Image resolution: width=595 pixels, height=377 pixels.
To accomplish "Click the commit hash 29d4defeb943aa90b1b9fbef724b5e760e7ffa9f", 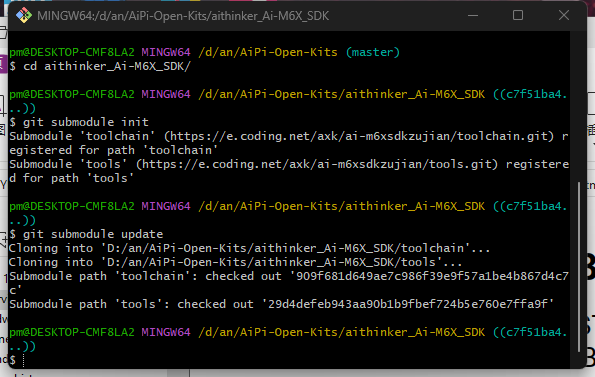I will pyautogui.click(x=408, y=304).
